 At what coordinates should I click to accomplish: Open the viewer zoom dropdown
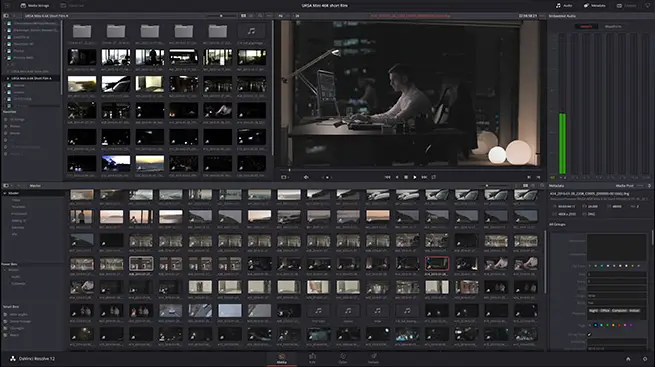tap(282, 16)
